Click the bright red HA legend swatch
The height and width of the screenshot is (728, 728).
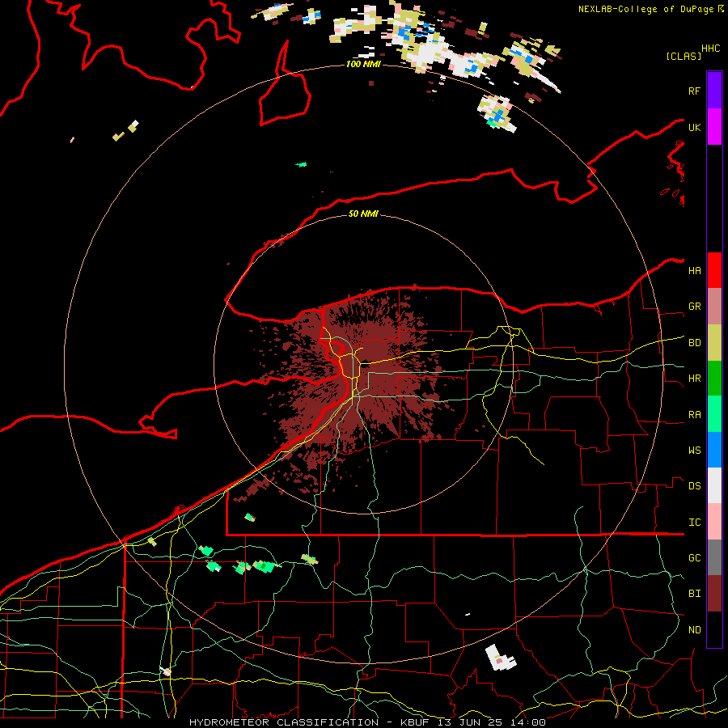(714, 270)
